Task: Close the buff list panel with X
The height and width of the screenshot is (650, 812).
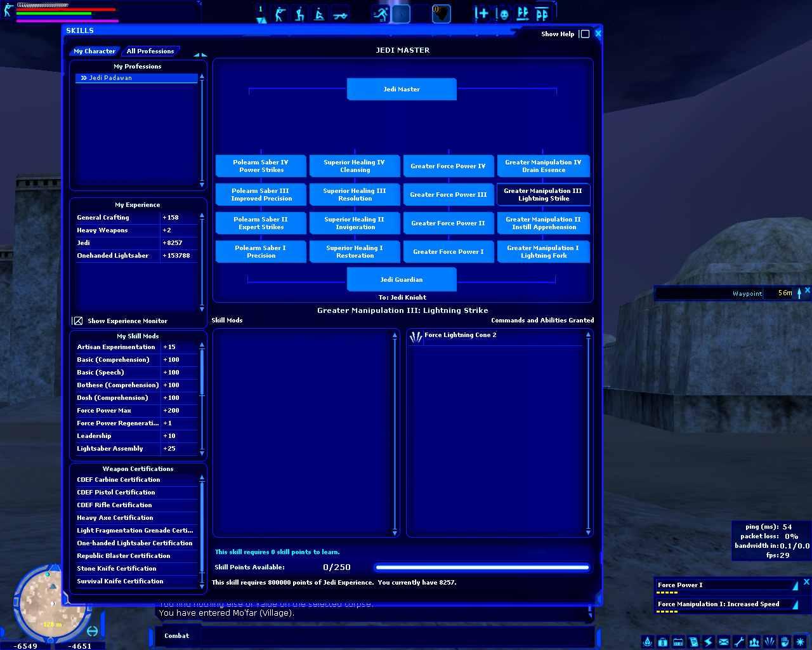Action: pos(806,581)
